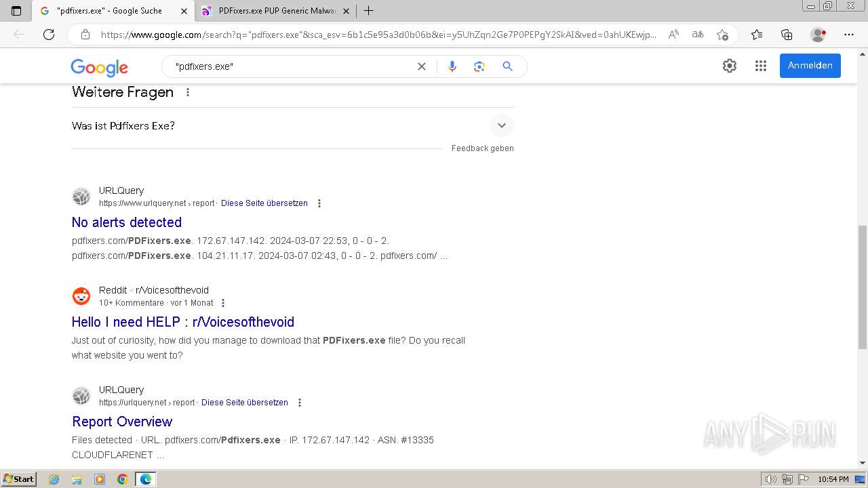View site information via the lock icon
Image resolution: width=868 pixels, height=488 pixels.
click(x=85, y=35)
